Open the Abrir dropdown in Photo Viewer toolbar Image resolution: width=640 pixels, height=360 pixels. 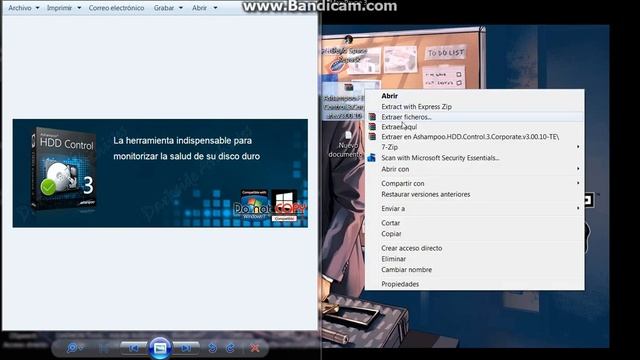tap(204, 8)
